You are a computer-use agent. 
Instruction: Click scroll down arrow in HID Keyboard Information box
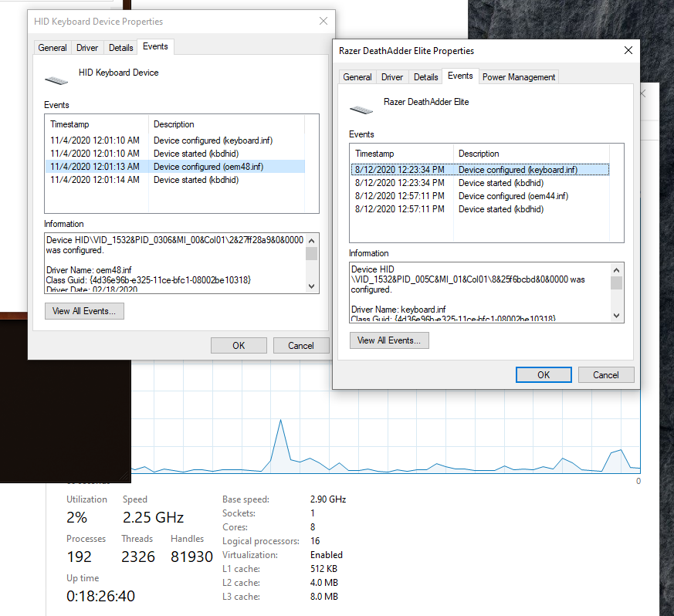coord(312,286)
